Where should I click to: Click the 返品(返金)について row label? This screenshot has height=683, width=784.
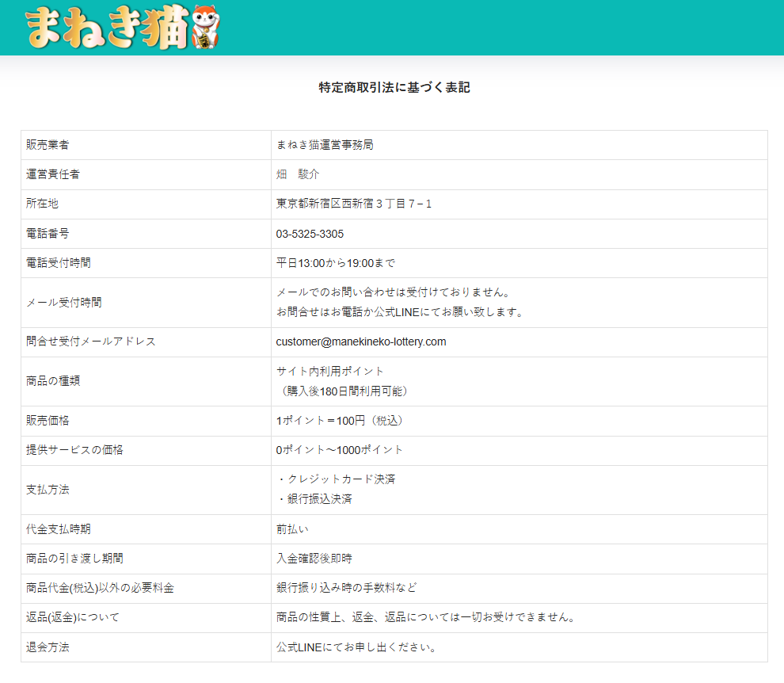click(73, 617)
